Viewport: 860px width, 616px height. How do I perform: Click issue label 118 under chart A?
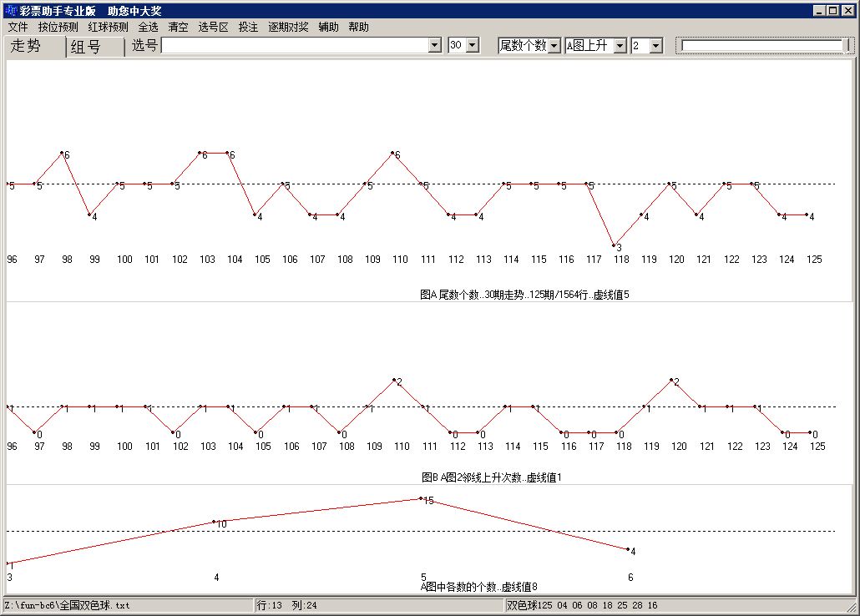tap(621, 260)
